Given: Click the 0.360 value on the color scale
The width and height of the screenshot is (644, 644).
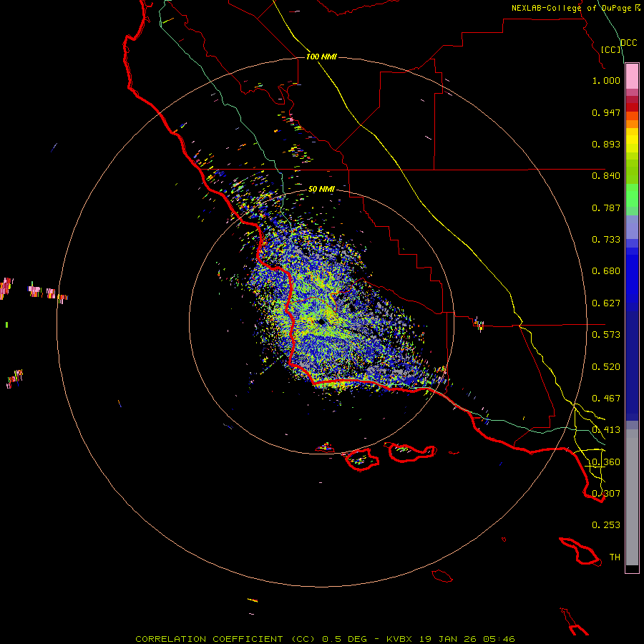Looking at the screenshot, I should click(x=606, y=462).
